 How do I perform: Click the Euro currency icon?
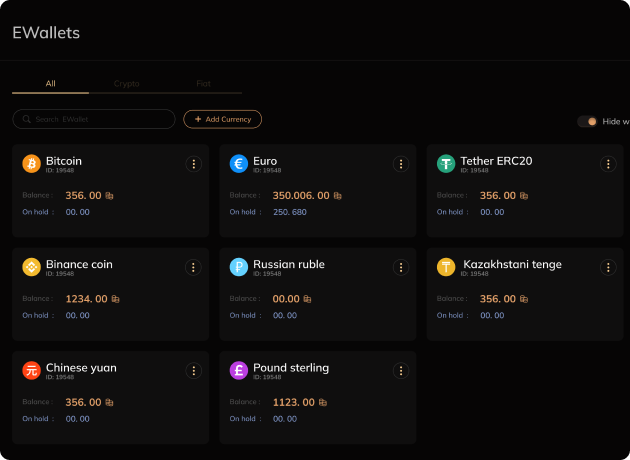tap(238, 163)
